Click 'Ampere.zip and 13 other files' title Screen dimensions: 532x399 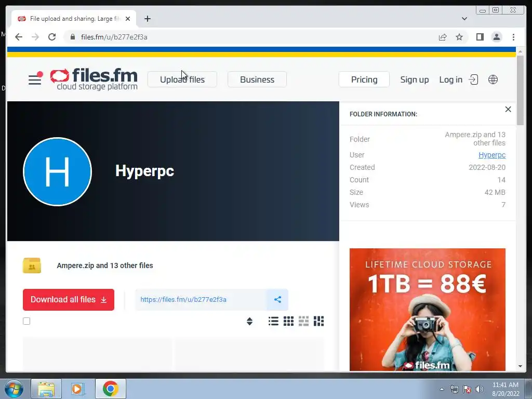(105, 265)
